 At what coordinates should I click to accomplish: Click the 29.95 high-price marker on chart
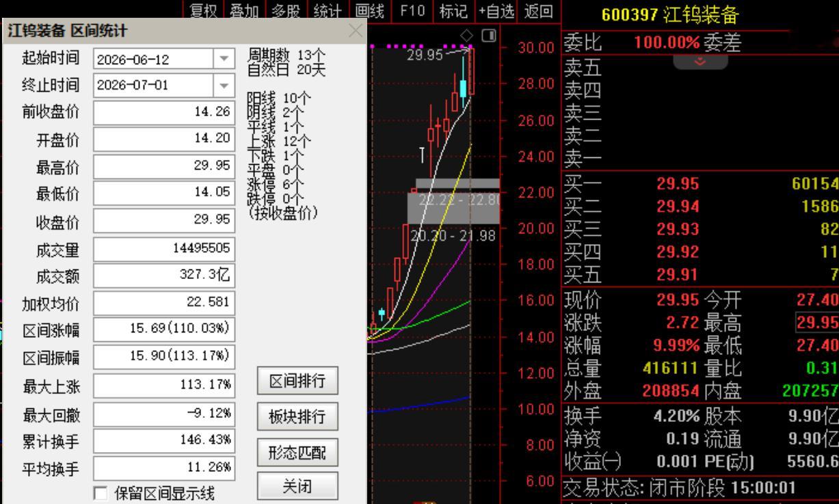click(x=424, y=55)
